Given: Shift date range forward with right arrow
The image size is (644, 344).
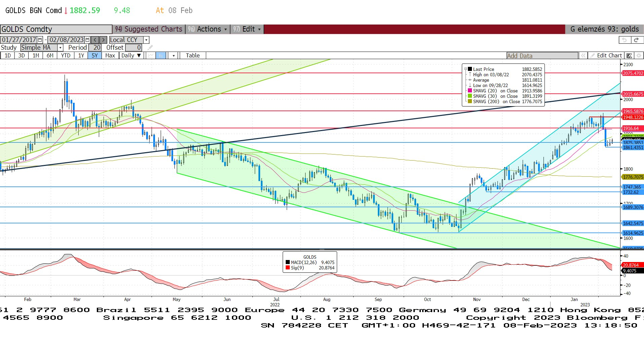Looking at the screenshot, I should [104, 40].
